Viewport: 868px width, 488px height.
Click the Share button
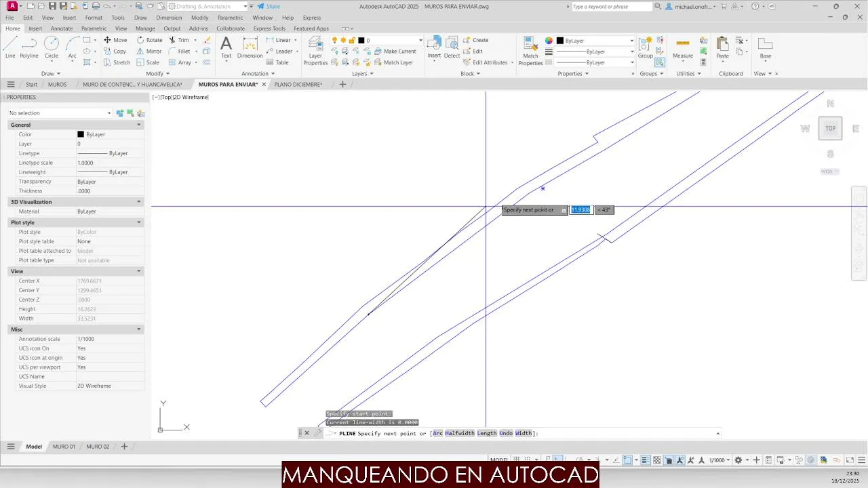click(x=269, y=6)
